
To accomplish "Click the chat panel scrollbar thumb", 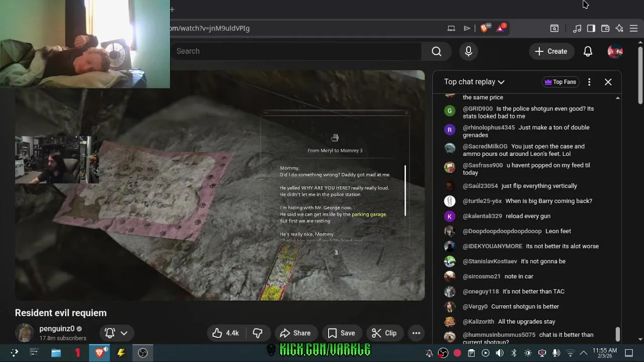I will pyautogui.click(x=617, y=334).
